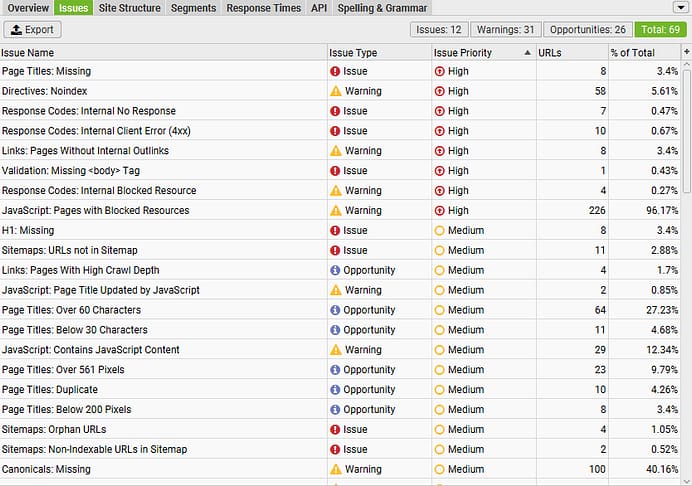The height and width of the screenshot is (486, 692).
Task: Select Response Codes: Internal No Response
Action: tap(340, 111)
